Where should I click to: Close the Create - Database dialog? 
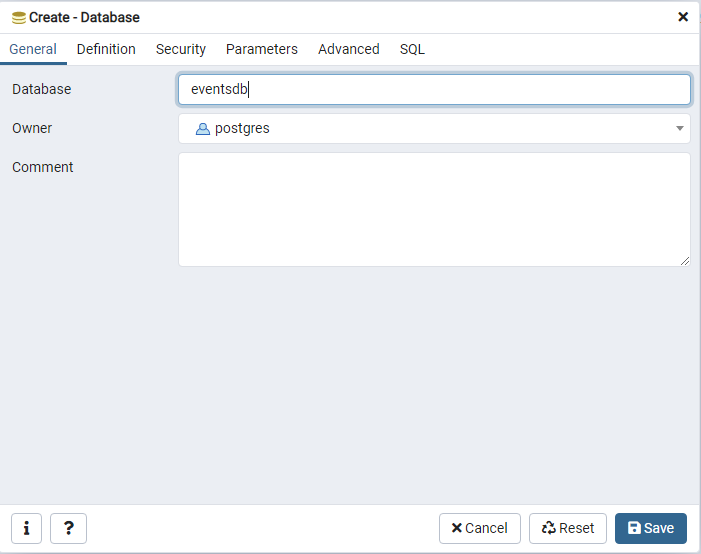click(x=683, y=17)
